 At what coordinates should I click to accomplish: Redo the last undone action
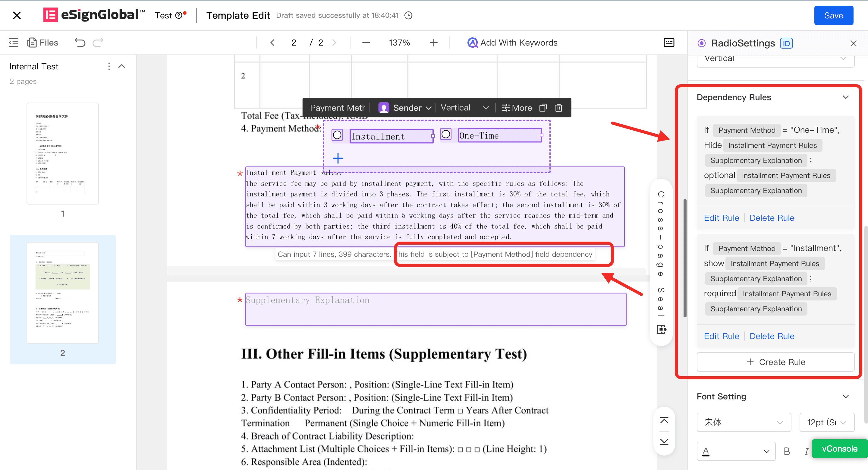[x=98, y=43]
